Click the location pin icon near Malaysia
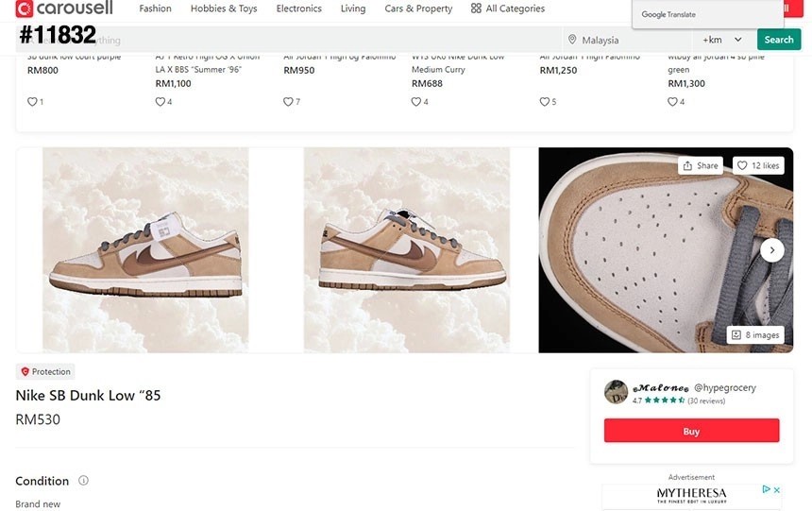 point(571,40)
